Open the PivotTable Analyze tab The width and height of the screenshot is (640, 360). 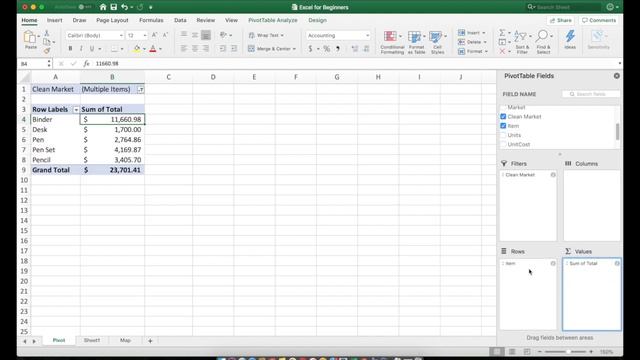[x=273, y=20]
